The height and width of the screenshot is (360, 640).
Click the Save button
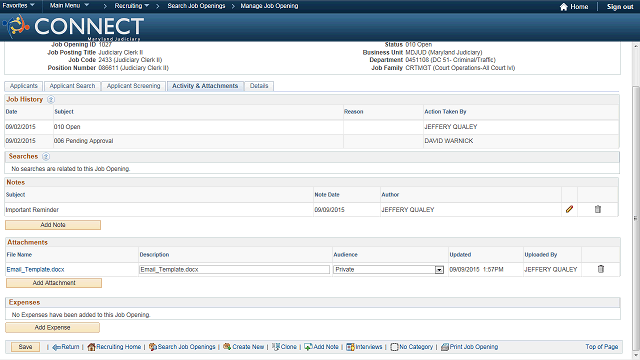coord(25,347)
